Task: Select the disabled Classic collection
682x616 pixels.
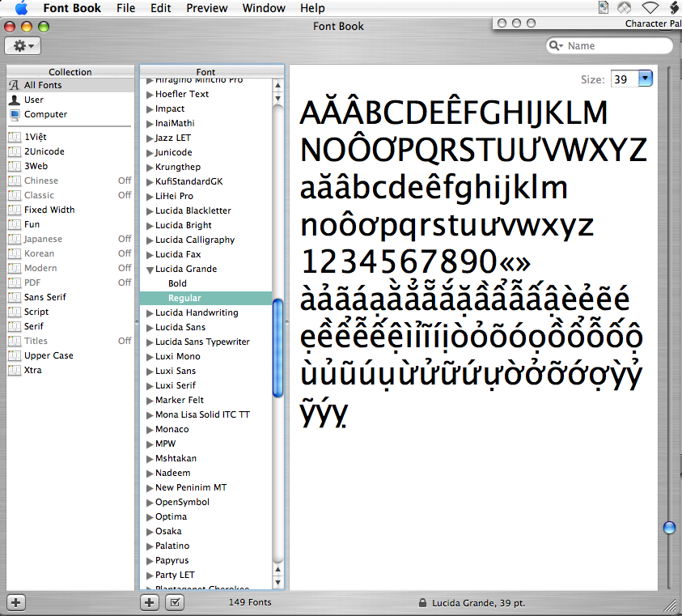Action: click(x=70, y=195)
